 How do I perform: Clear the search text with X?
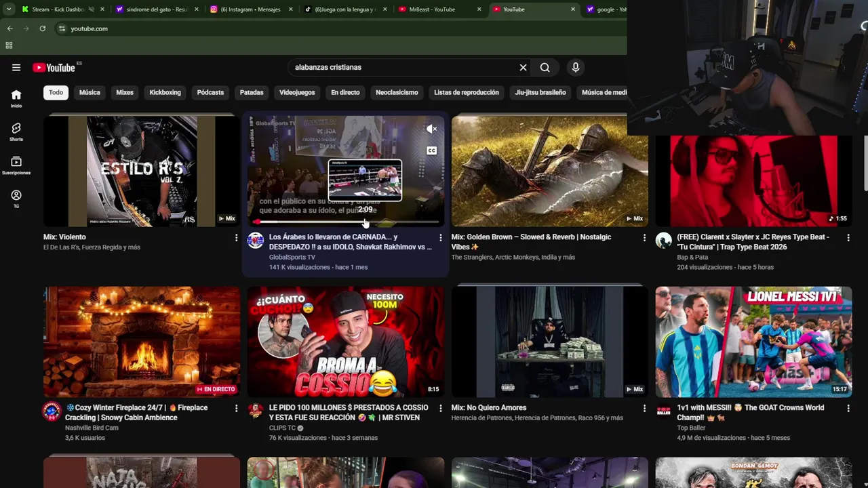[523, 67]
